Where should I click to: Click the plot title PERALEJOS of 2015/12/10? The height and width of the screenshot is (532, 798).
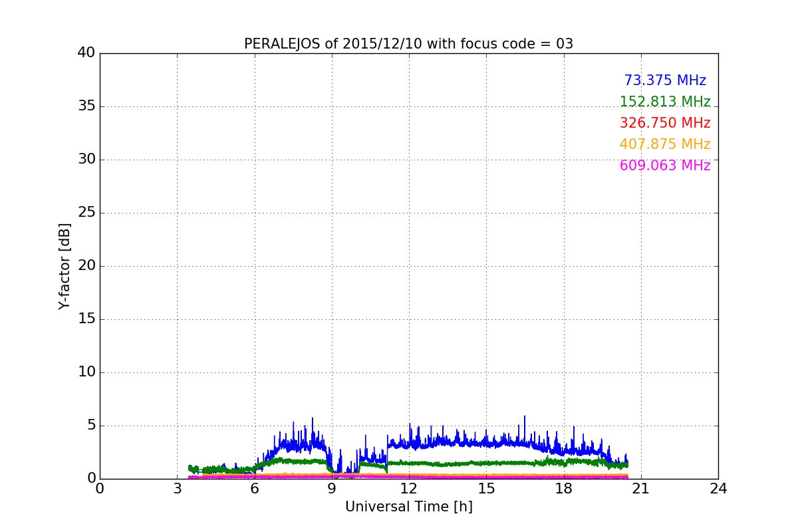coord(408,44)
